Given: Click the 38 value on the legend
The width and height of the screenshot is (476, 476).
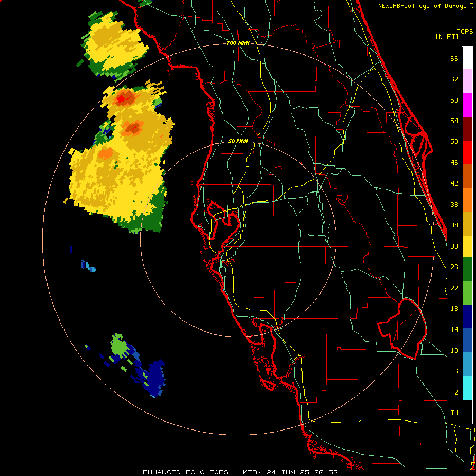Looking at the screenshot, I should (454, 204).
